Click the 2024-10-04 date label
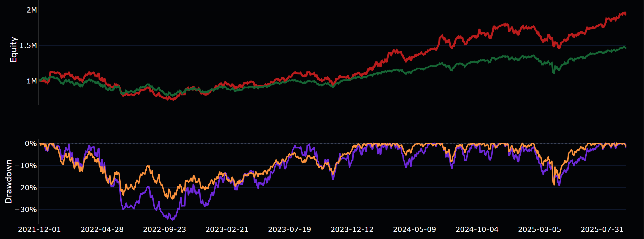This screenshot has width=644, height=239. click(477, 229)
